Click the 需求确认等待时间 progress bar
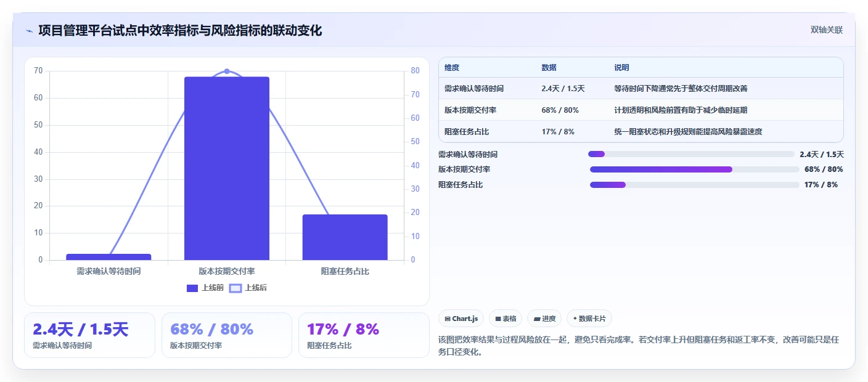 (x=691, y=154)
